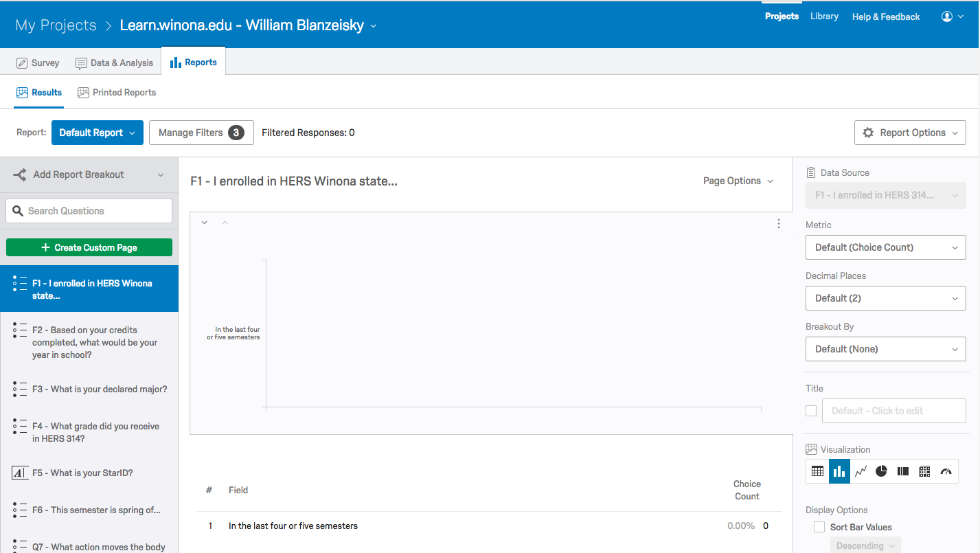The width and height of the screenshot is (980, 553).
Task: Enable the Sort Bar Values checkbox
Action: click(819, 527)
